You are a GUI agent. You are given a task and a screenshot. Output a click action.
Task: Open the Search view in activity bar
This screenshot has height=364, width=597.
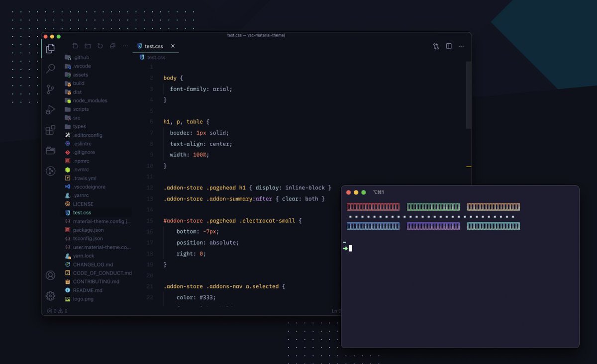(x=50, y=69)
